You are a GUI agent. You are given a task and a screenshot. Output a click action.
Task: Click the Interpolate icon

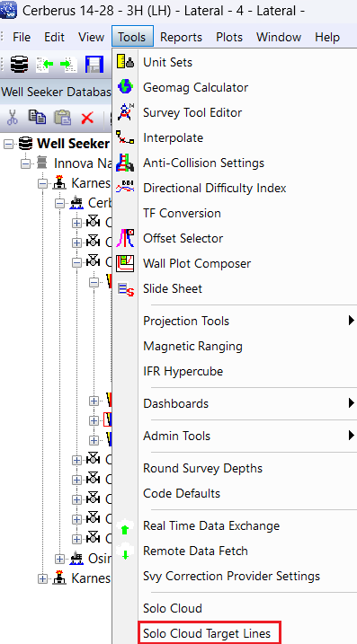pos(125,137)
